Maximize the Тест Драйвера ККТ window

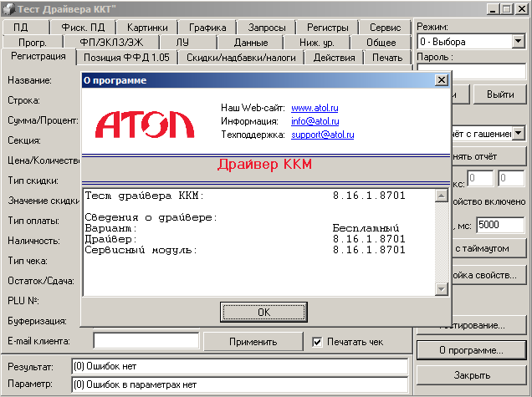(x=506, y=9)
